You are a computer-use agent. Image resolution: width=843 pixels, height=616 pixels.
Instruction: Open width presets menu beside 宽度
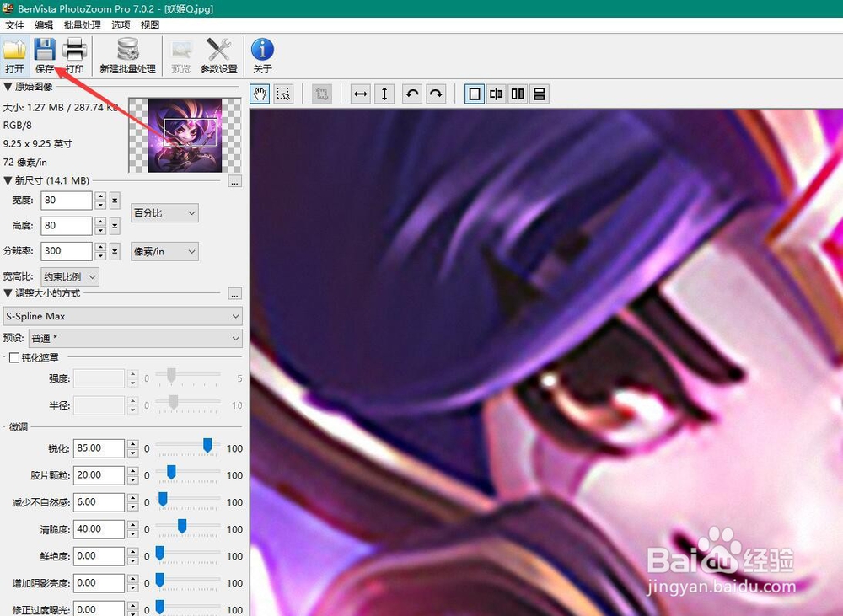tap(115, 201)
